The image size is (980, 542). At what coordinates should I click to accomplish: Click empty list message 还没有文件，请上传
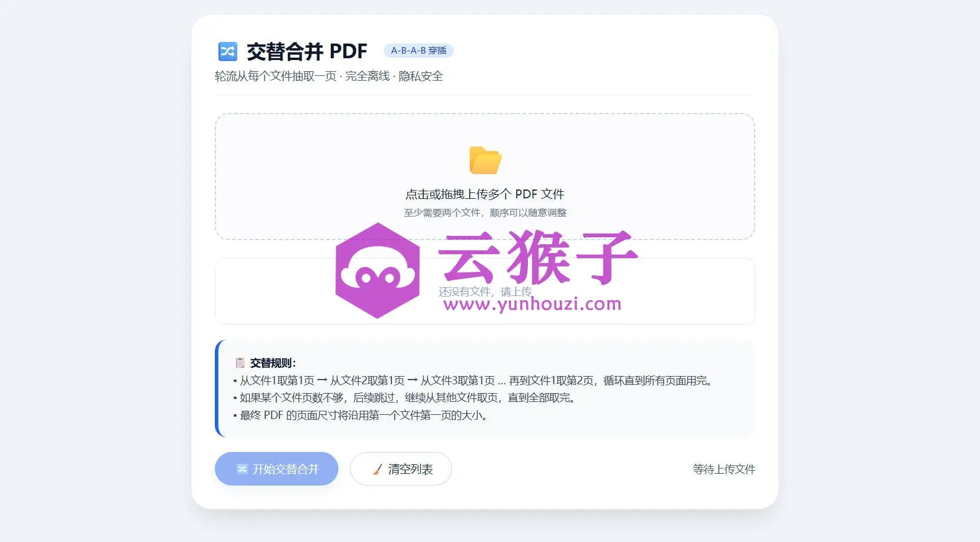tap(485, 291)
